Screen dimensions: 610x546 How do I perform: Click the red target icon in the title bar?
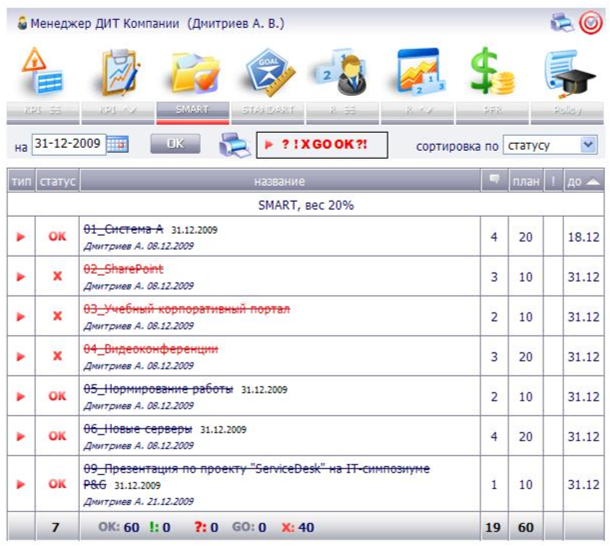pyautogui.click(x=591, y=23)
